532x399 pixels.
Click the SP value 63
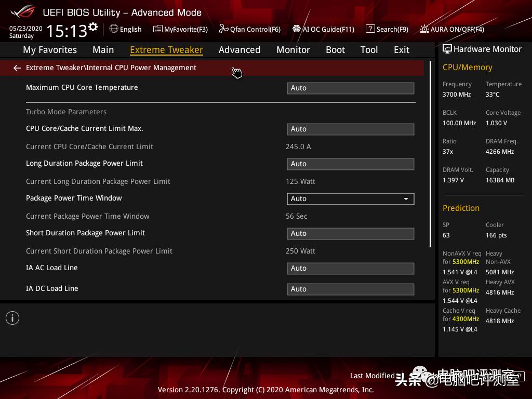pos(446,235)
